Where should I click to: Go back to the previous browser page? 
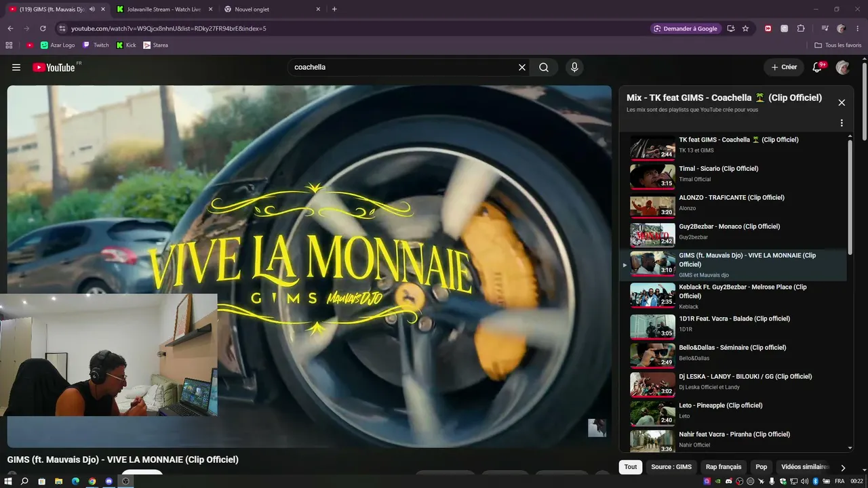(x=10, y=28)
